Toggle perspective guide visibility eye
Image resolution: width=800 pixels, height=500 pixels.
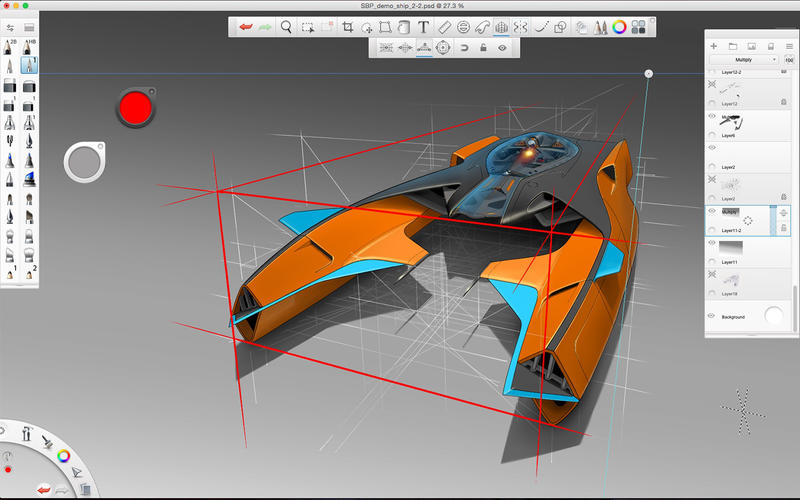(x=502, y=47)
